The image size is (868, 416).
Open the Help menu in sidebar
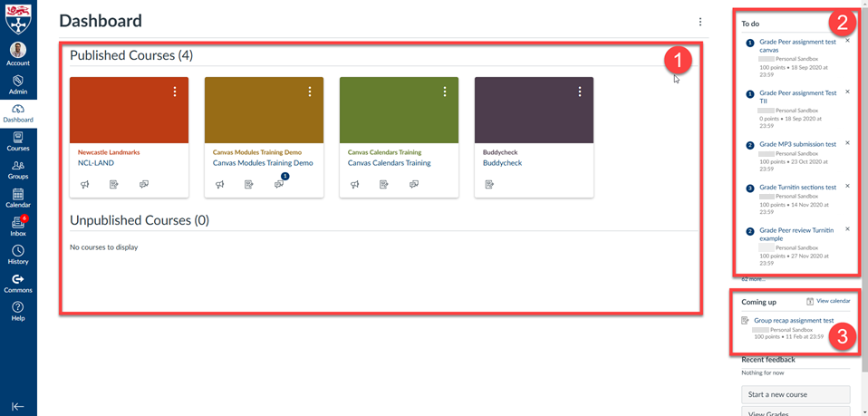tap(18, 311)
